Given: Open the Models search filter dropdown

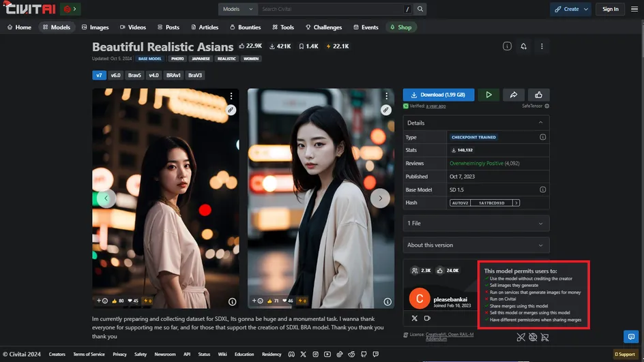Looking at the screenshot, I should [x=238, y=10].
